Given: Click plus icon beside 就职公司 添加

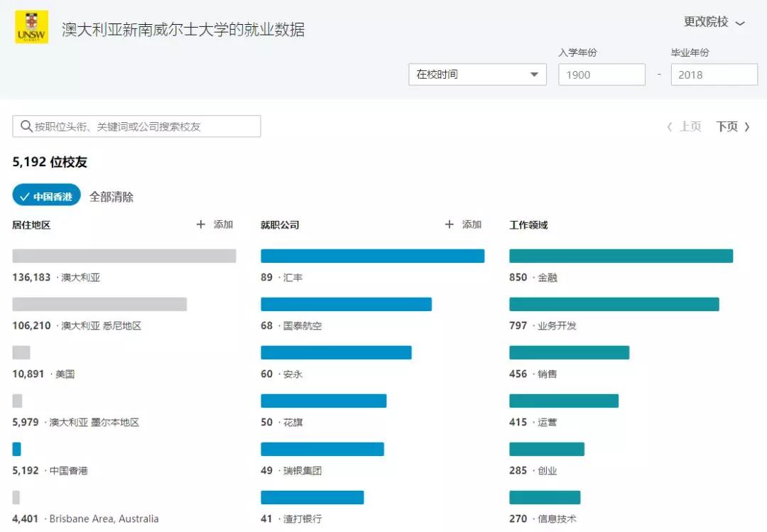Looking at the screenshot, I should pyautogui.click(x=449, y=224).
